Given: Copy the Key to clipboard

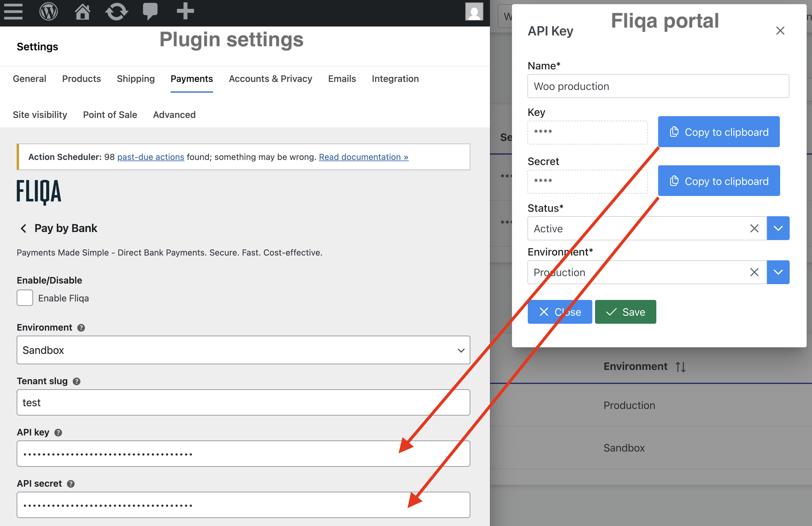Looking at the screenshot, I should point(719,132).
